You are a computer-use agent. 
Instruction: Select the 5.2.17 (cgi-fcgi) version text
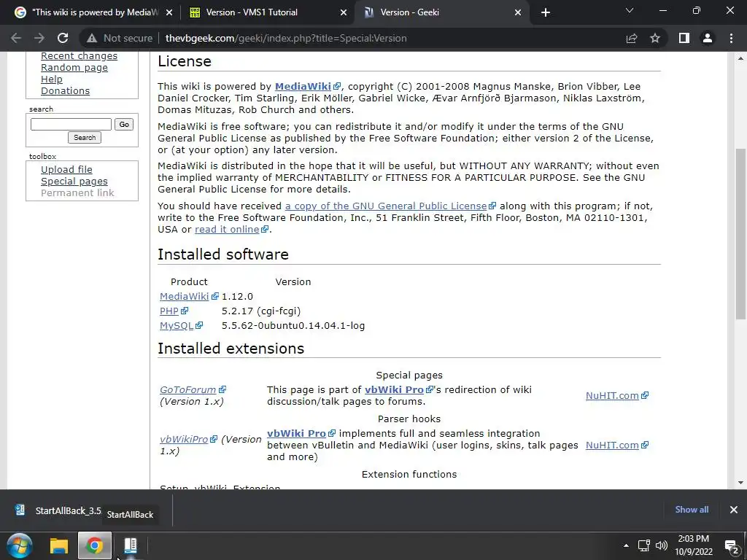[261, 311]
